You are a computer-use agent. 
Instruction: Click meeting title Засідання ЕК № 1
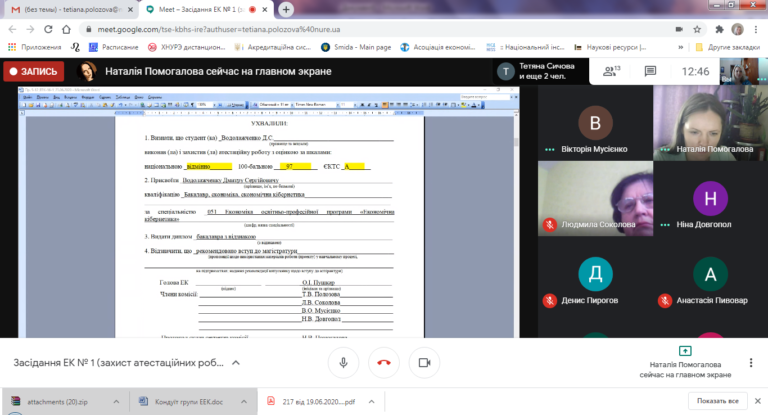118,363
